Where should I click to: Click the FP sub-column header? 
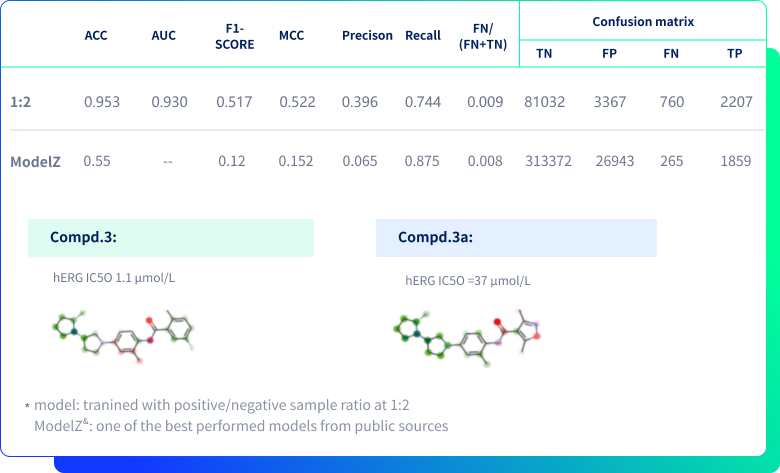(x=609, y=54)
